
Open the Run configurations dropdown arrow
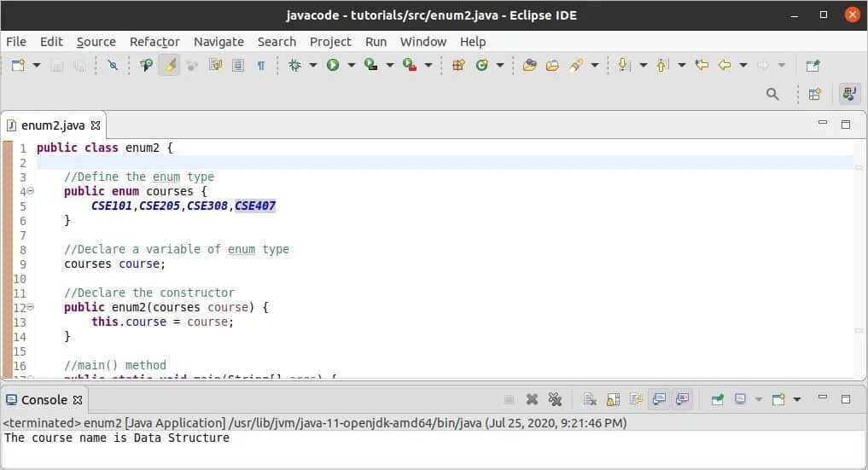tap(351, 65)
